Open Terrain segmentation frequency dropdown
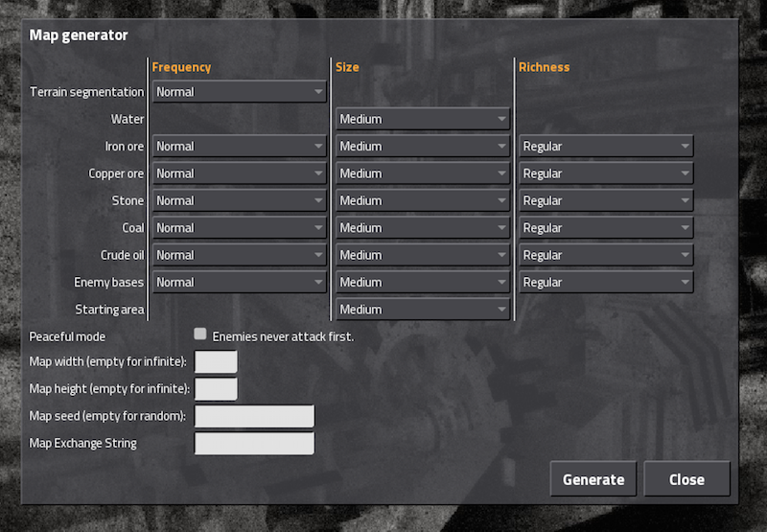The height and width of the screenshot is (532, 767). [x=239, y=92]
